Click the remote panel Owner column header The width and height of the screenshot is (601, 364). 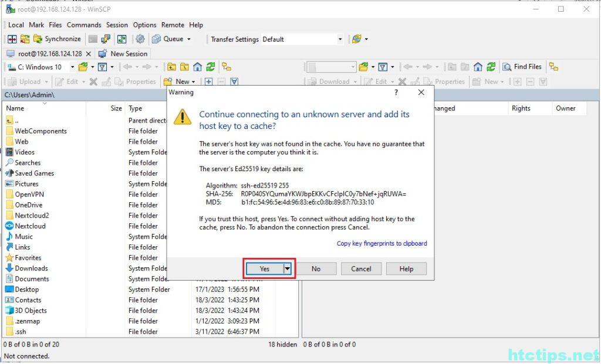[569, 108]
